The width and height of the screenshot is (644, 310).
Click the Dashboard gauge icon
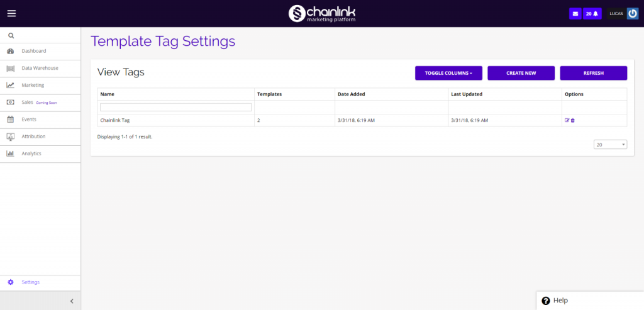point(11,52)
